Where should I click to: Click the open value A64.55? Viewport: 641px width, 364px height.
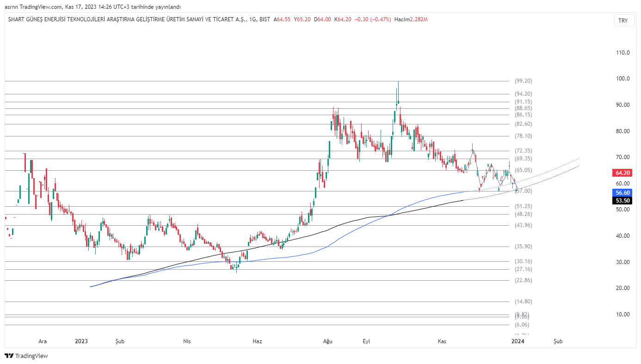(x=282, y=19)
